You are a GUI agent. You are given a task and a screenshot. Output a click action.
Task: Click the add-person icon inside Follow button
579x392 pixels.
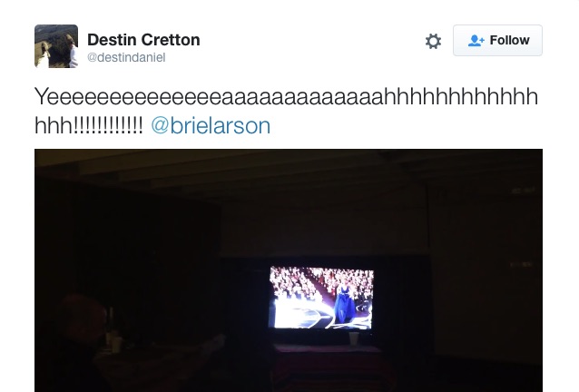476,40
